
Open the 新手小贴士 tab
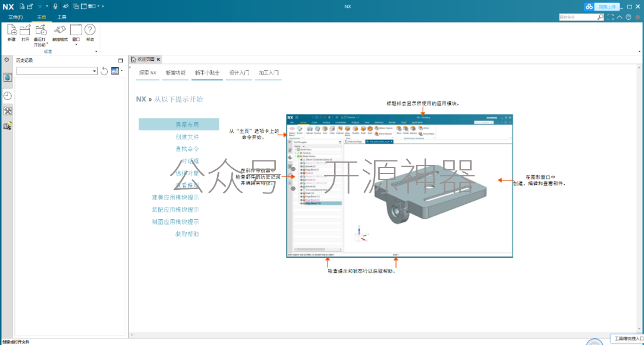point(207,73)
